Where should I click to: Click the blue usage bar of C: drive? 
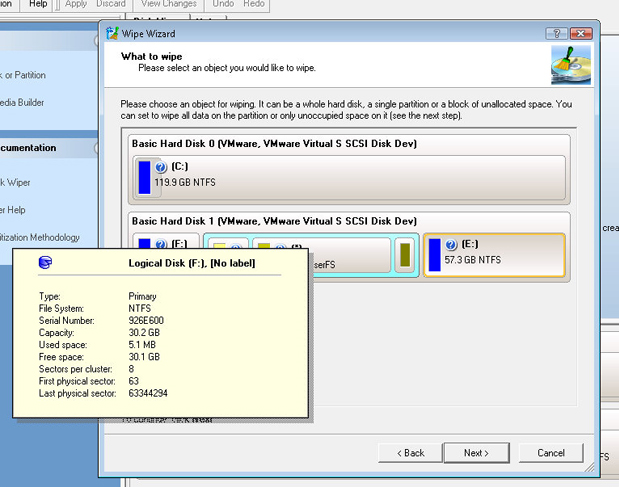click(144, 176)
